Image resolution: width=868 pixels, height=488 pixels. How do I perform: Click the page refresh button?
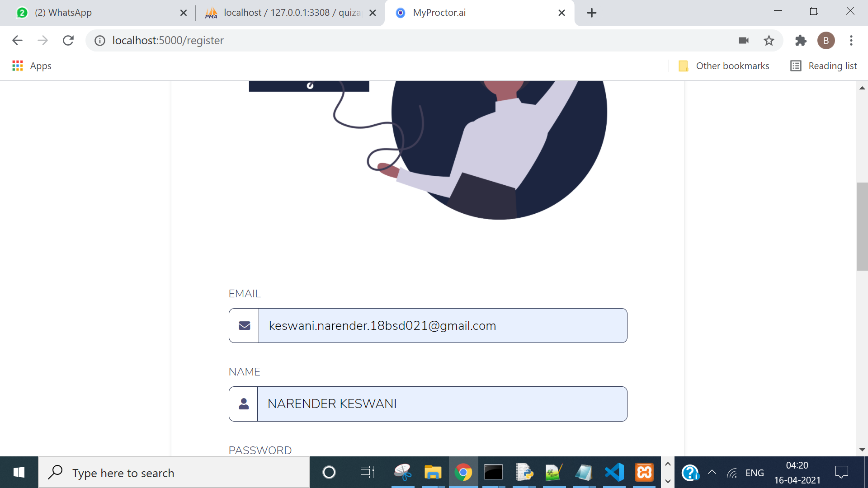(69, 40)
